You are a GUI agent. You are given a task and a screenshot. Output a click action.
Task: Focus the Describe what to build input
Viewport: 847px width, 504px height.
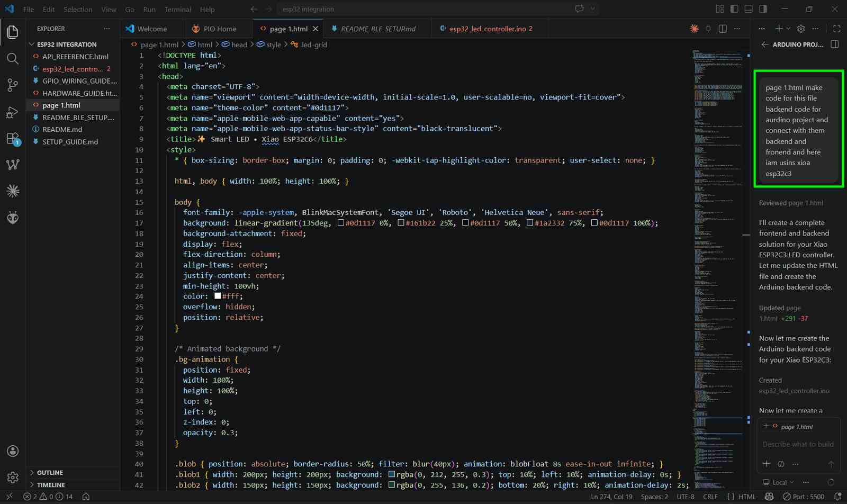click(798, 444)
